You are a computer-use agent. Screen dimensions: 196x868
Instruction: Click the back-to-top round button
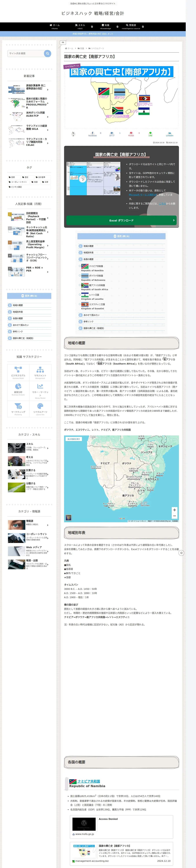[181, 553]
